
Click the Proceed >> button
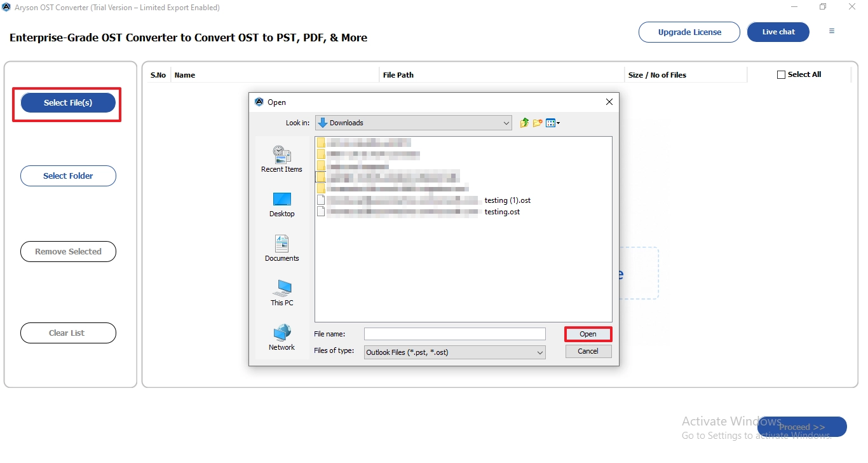802,427
